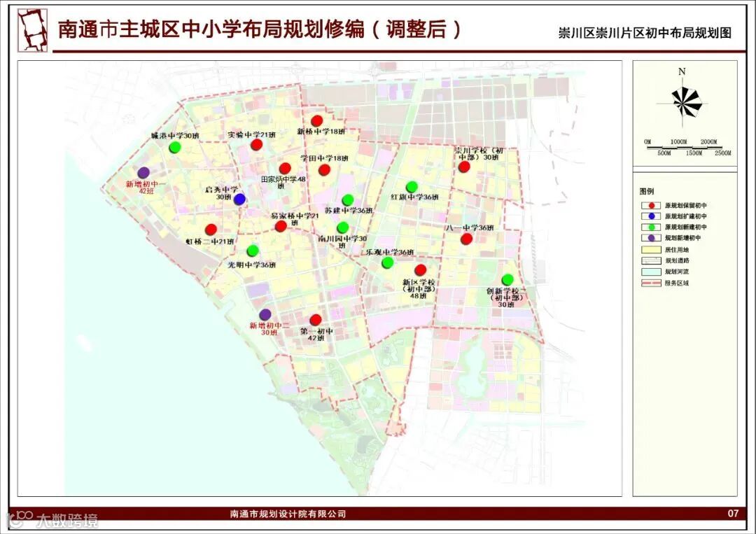
Task: Click the legend text 居住用地
Action: pos(677,250)
